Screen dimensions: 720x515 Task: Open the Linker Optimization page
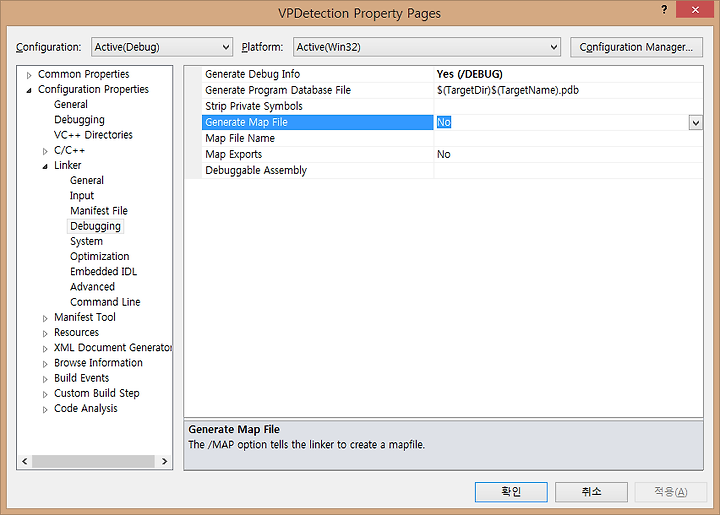(100, 256)
